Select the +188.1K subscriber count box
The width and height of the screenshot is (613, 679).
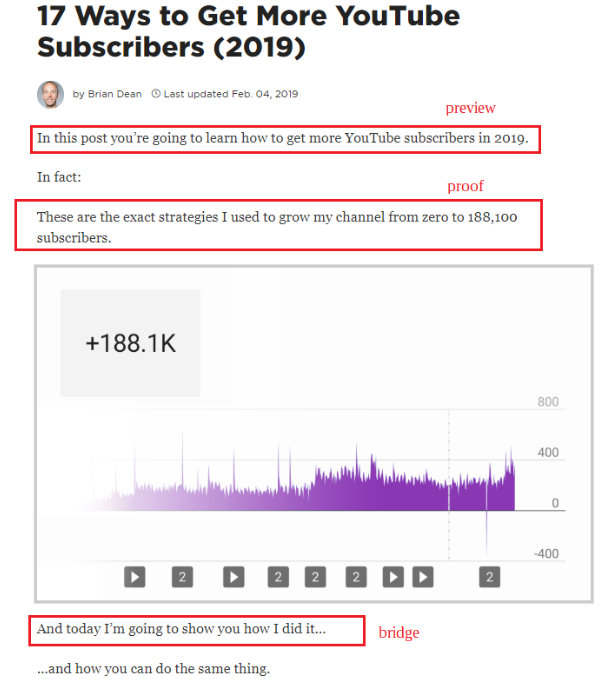(x=130, y=343)
